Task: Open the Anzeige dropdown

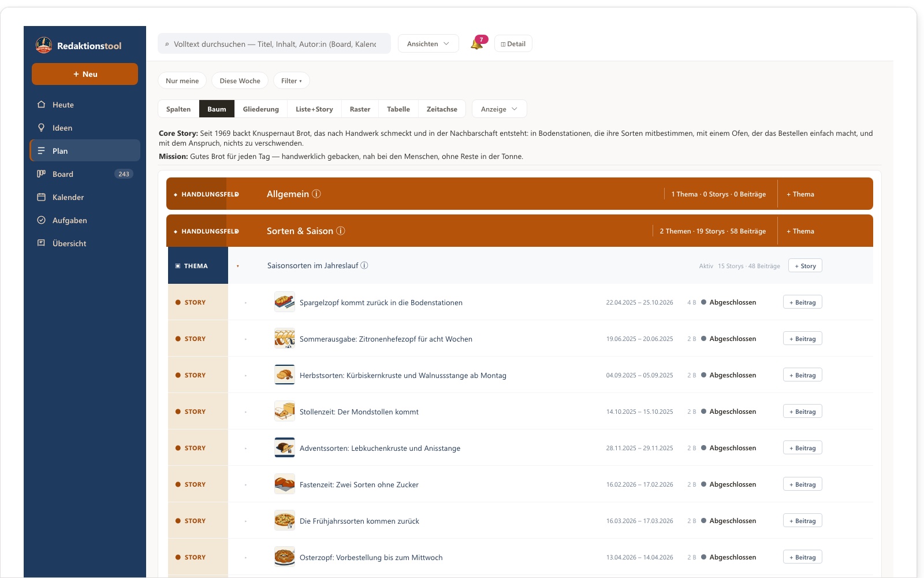Action: (499, 109)
